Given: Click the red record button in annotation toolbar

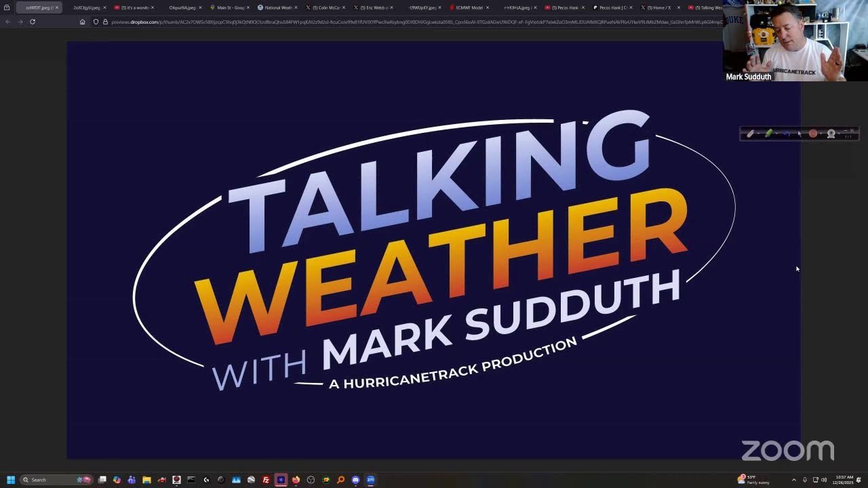Looking at the screenshot, I should point(813,134).
